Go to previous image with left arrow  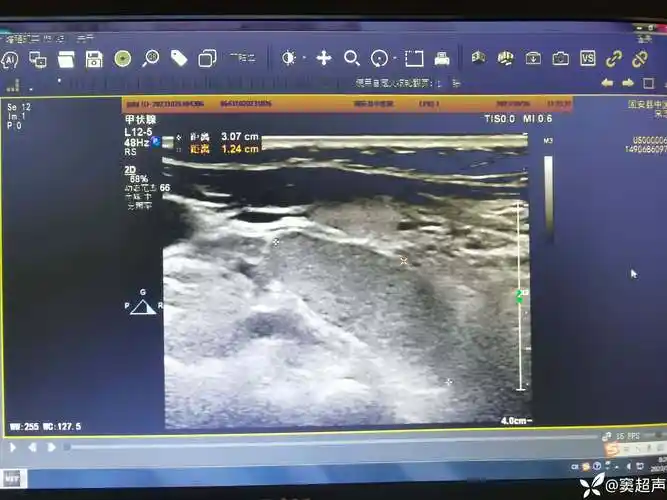pyautogui.click(x=607, y=83)
